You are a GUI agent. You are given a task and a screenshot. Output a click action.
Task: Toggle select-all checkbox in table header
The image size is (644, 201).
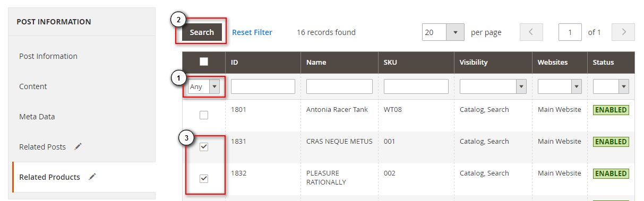tap(204, 62)
